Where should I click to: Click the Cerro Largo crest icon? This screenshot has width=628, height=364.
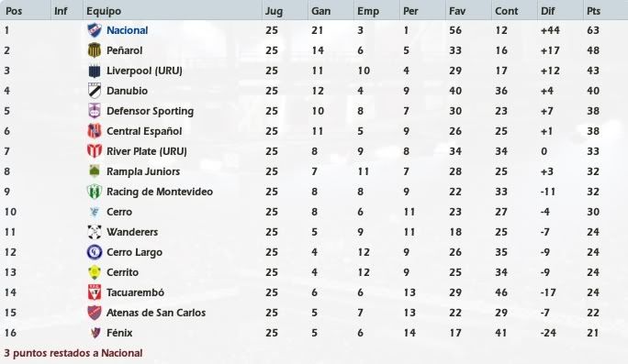pos(95,252)
